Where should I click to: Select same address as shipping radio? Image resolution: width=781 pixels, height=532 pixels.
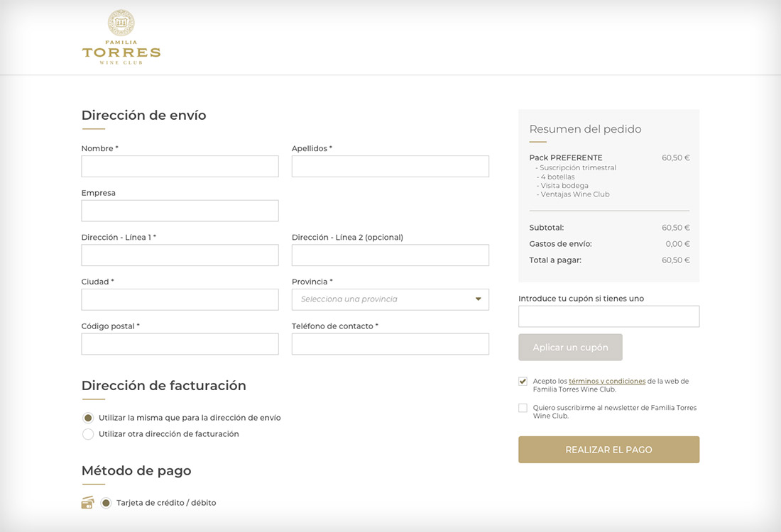pos(88,418)
